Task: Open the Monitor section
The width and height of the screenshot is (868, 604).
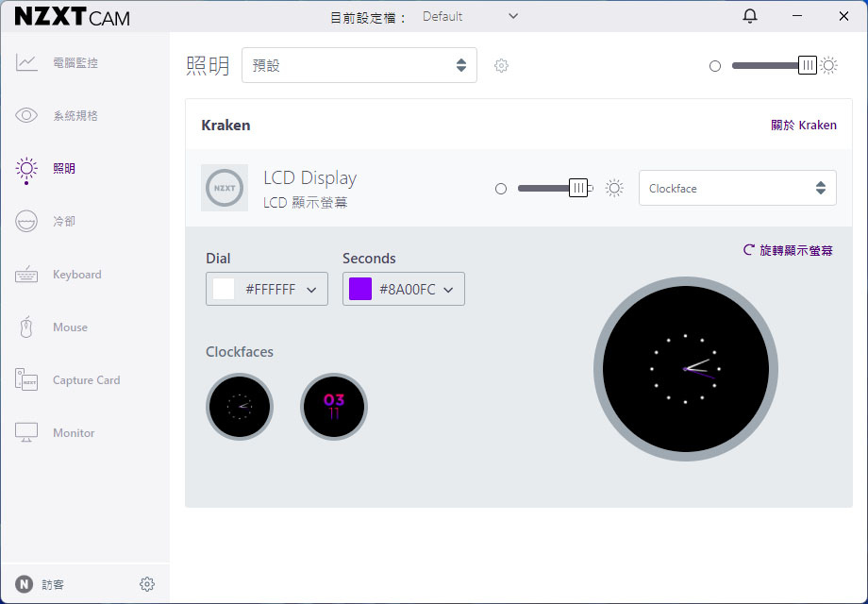Action: click(74, 433)
